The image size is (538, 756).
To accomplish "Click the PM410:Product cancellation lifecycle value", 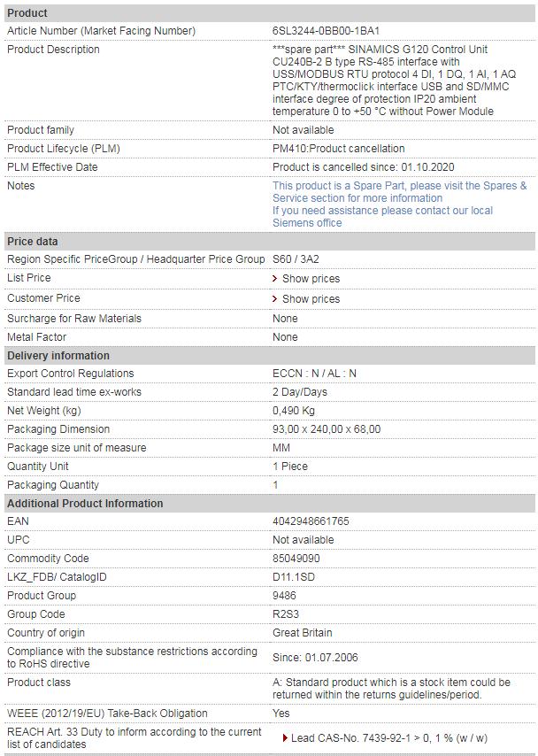I will pos(339,149).
